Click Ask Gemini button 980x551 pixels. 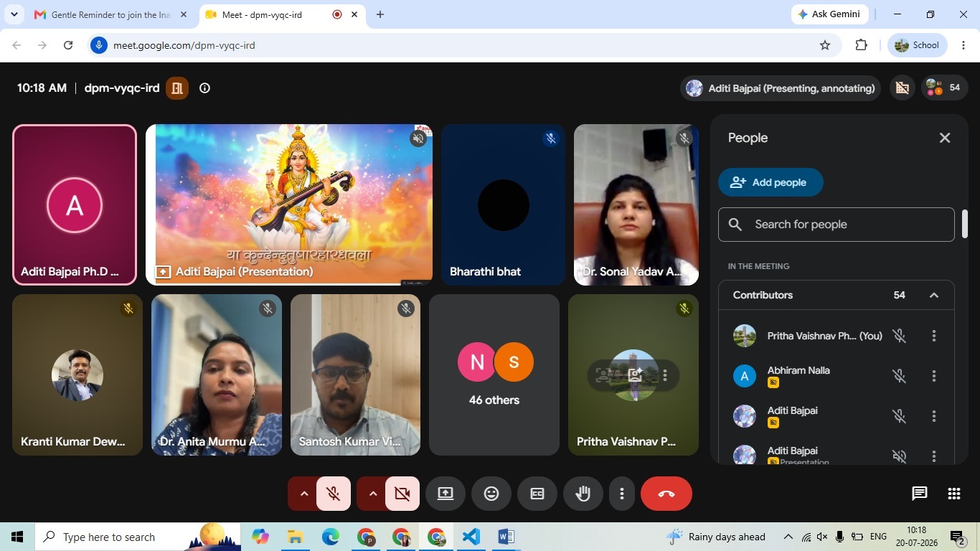[x=830, y=14]
